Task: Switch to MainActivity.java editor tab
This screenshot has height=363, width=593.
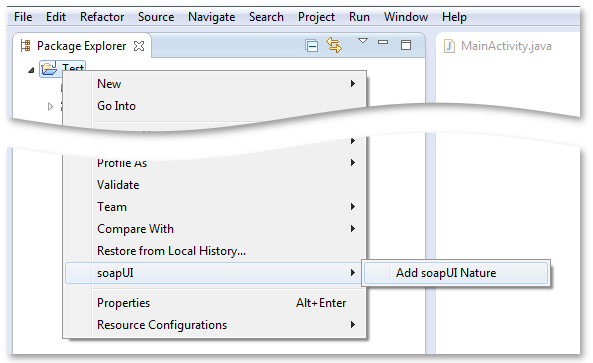Action: (x=506, y=46)
